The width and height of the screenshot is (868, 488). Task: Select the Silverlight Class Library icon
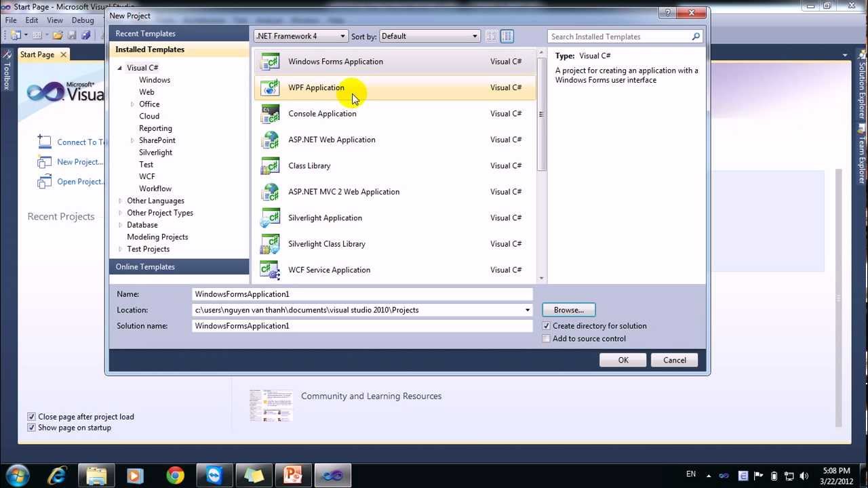coord(270,244)
